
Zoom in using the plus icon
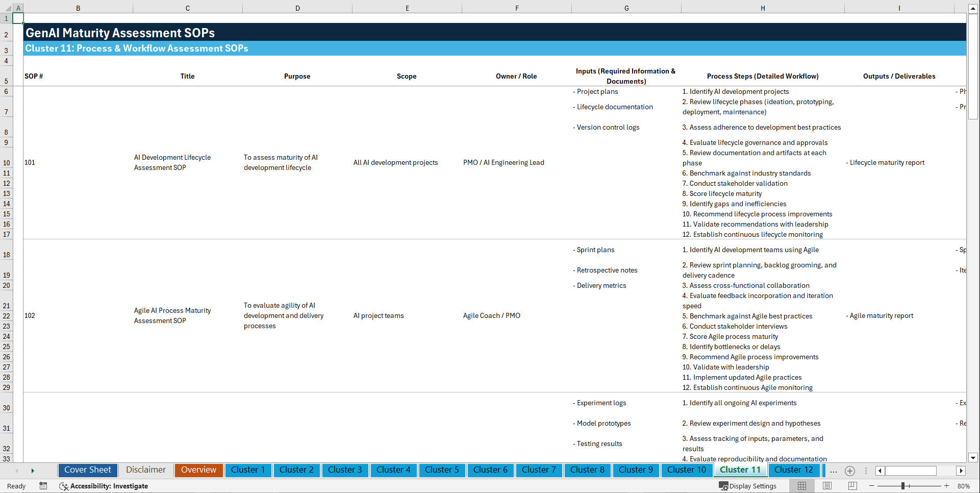pyautogui.click(x=947, y=486)
